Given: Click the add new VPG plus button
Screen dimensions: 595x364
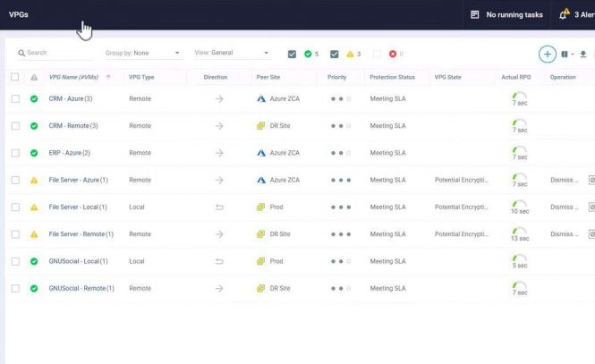Looking at the screenshot, I should (x=547, y=54).
